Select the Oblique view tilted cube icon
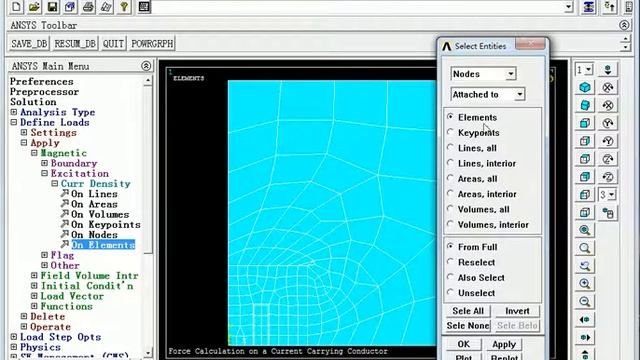Image resolution: width=640 pixels, height=360 pixels. (585, 105)
